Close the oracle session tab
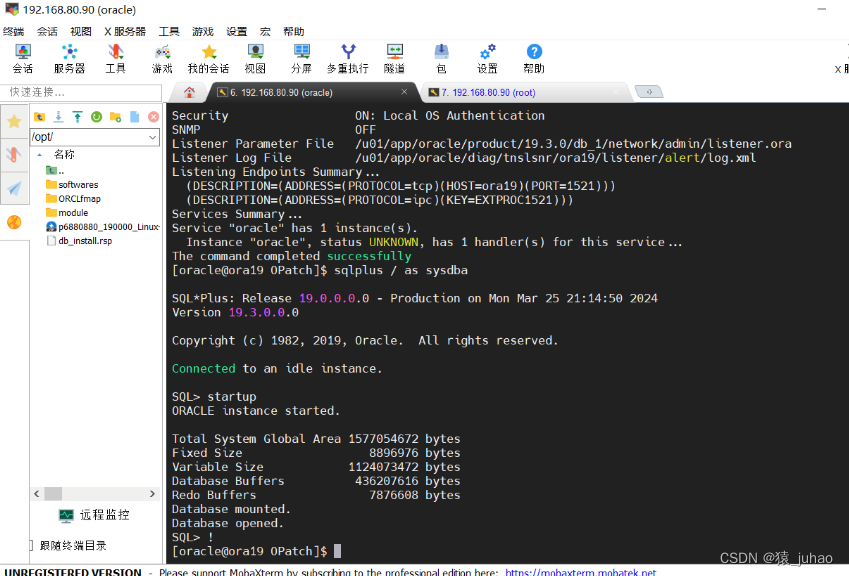The image size is (849, 576). (404, 91)
